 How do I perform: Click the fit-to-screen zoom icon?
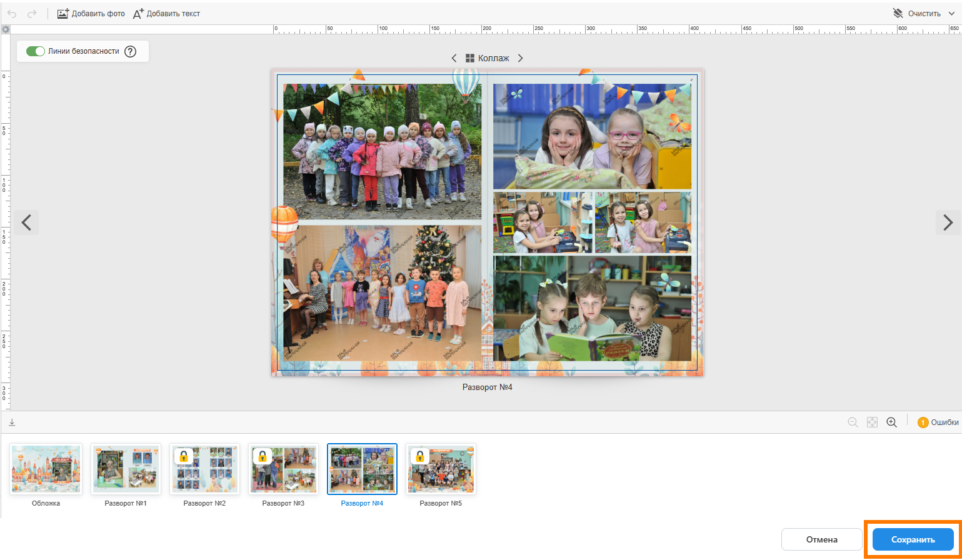point(872,422)
